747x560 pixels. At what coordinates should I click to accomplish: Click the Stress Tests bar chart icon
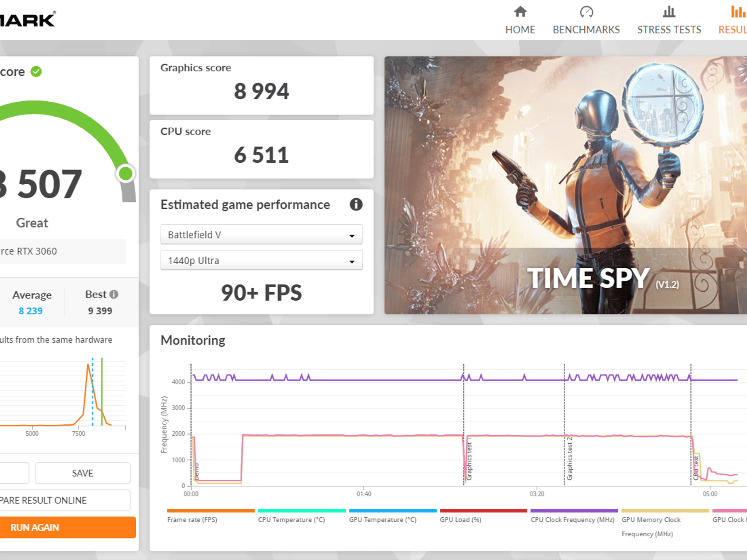pyautogui.click(x=669, y=12)
